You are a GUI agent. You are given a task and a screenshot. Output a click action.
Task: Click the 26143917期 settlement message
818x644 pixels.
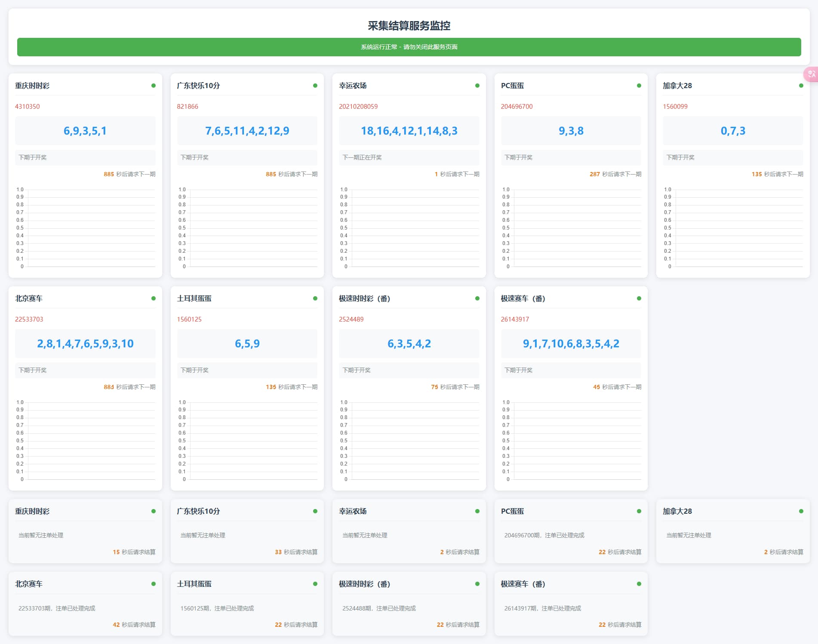point(542,608)
